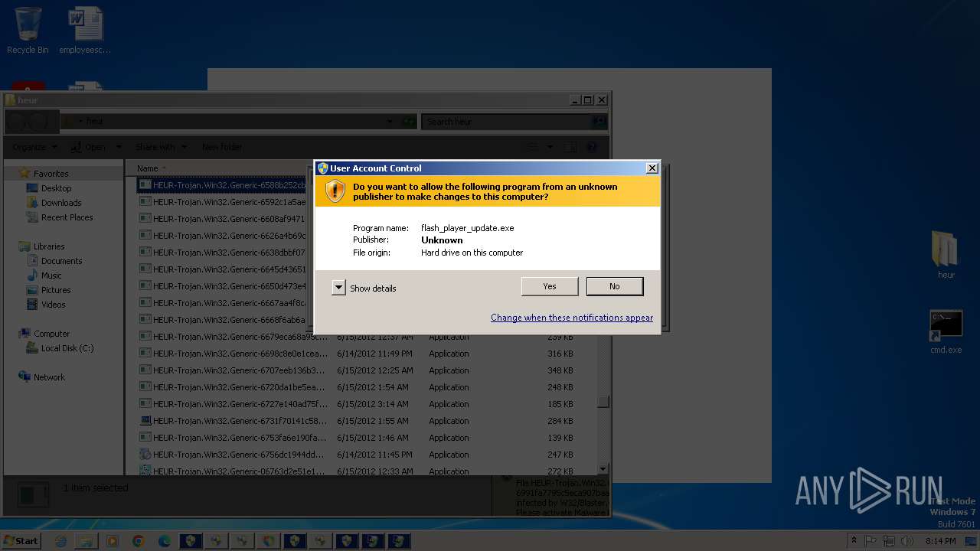Viewport: 980px width, 551px height.
Task: Launch Google Chrome from taskbar
Action: point(139,541)
